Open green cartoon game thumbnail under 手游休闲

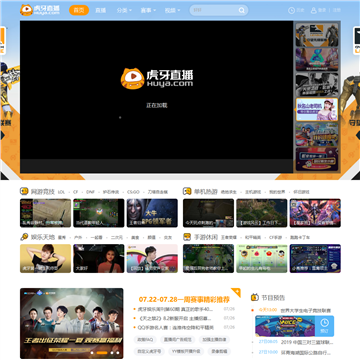pyautogui.click(x=262, y=258)
